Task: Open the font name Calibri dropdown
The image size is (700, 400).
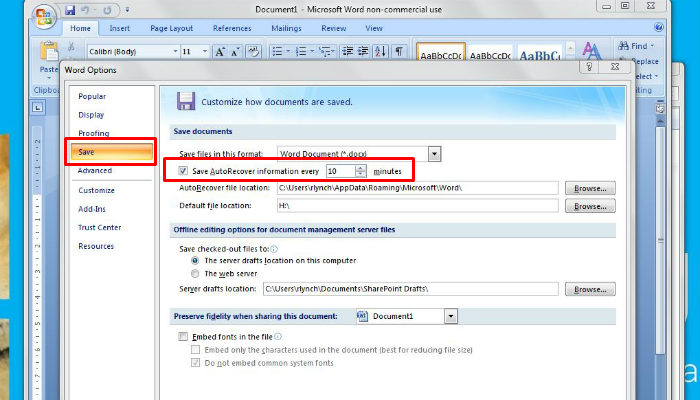Action: (x=175, y=51)
